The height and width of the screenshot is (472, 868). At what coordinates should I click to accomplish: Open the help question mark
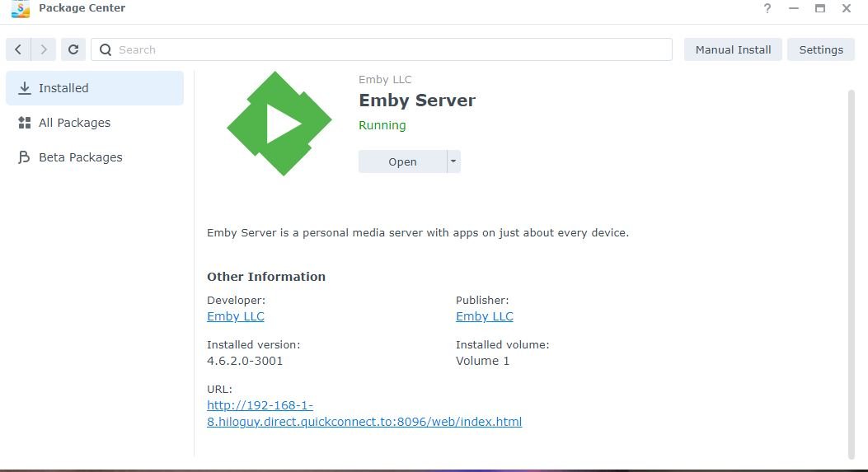(767, 8)
